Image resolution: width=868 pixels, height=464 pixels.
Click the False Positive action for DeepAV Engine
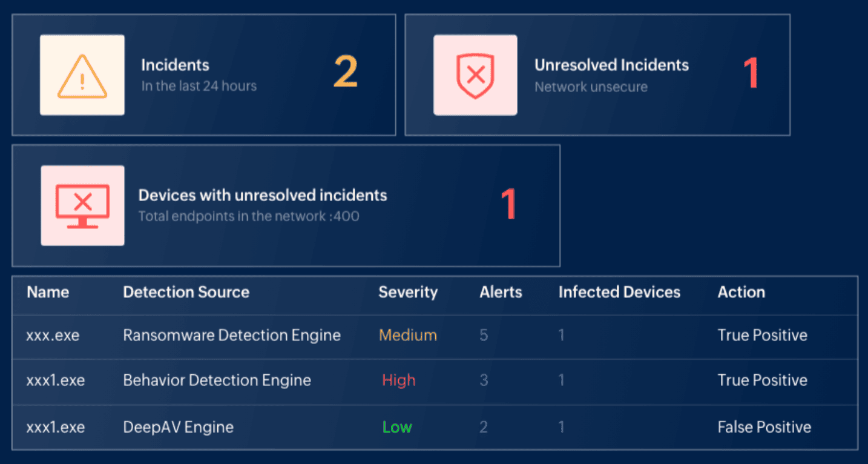click(764, 427)
